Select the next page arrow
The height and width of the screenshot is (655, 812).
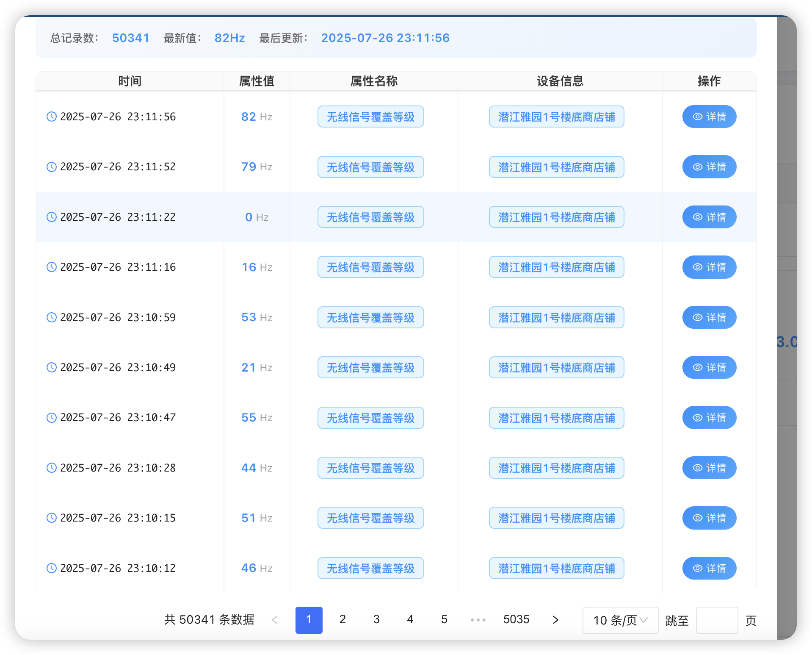pyautogui.click(x=555, y=619)
